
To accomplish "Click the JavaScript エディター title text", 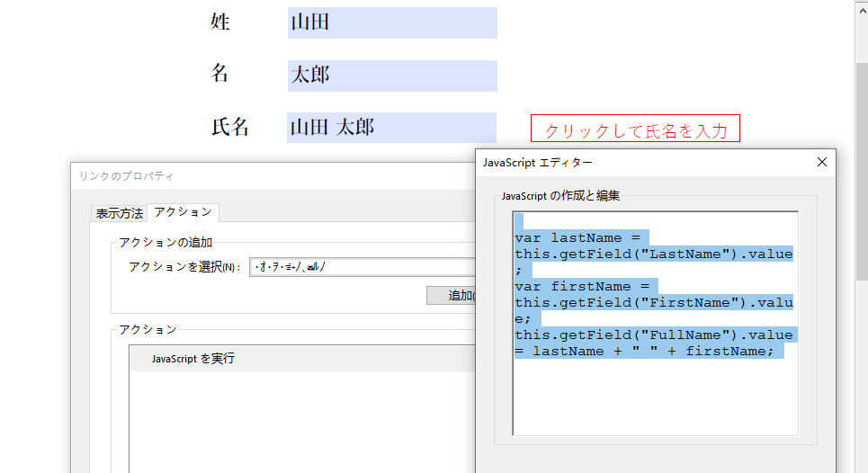I will 537,163.
